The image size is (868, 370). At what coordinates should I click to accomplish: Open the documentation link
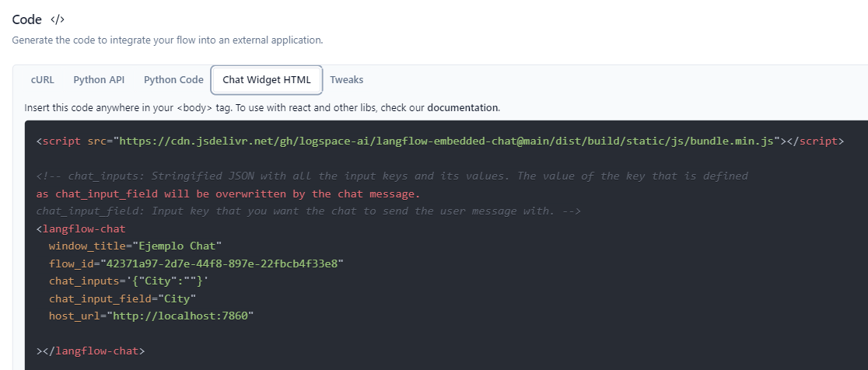coord(463,107)
